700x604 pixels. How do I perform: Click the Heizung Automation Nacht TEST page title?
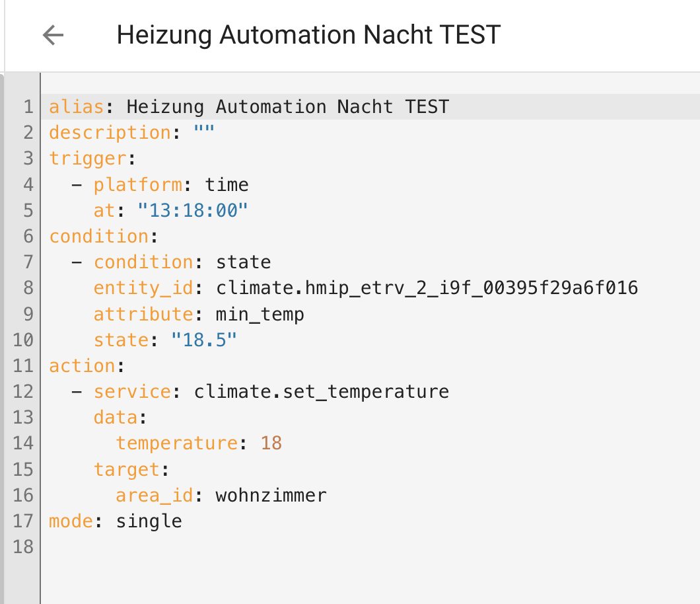tap(308, 35)
